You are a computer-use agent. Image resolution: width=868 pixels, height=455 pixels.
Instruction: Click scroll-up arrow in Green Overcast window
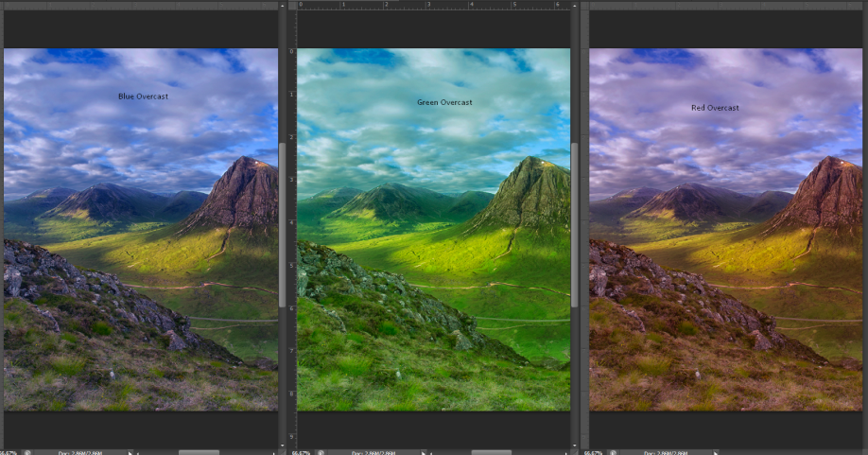[575, 5]
